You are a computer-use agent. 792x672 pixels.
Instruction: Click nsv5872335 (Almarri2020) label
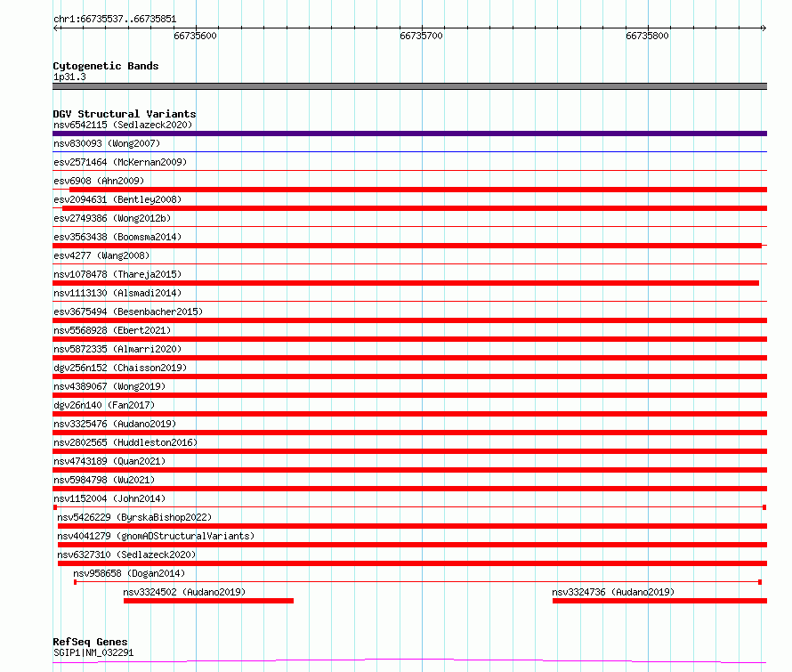[x=117, y=349]
